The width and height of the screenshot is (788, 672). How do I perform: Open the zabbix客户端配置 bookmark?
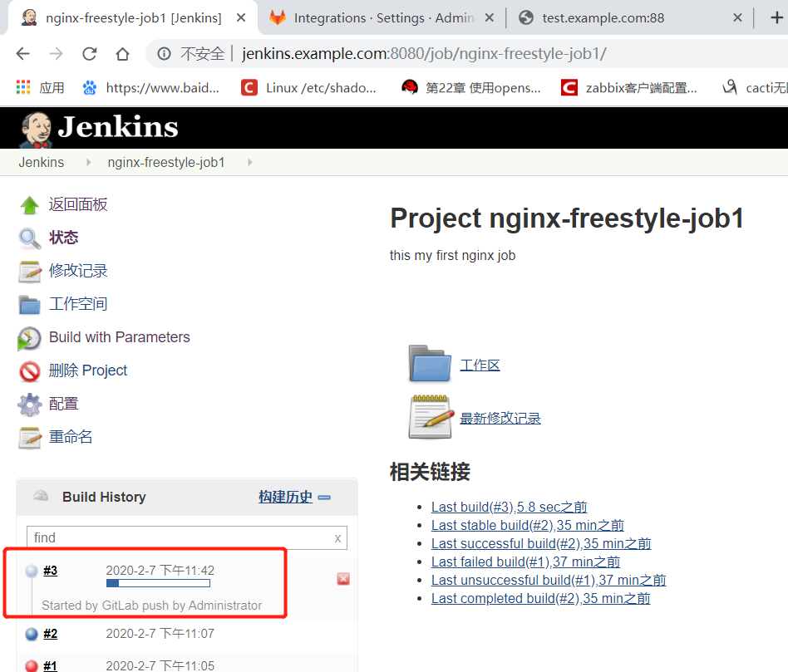pos(629,88)
